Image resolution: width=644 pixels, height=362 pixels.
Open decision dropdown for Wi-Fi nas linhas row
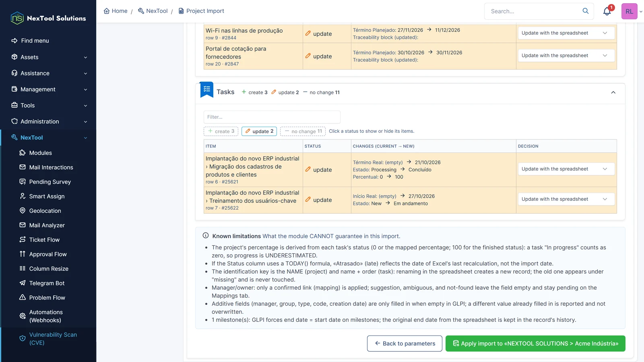click(x=566, y=33)
